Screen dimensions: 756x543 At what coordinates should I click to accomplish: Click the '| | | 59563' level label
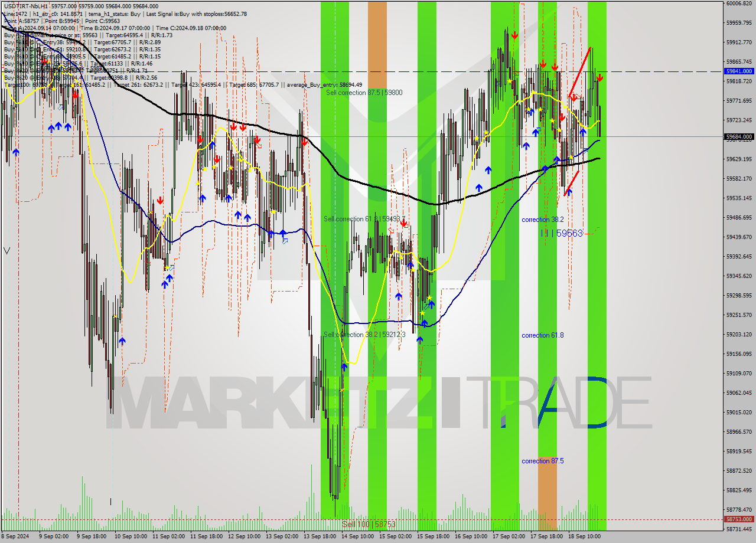[x=562, y=233]
